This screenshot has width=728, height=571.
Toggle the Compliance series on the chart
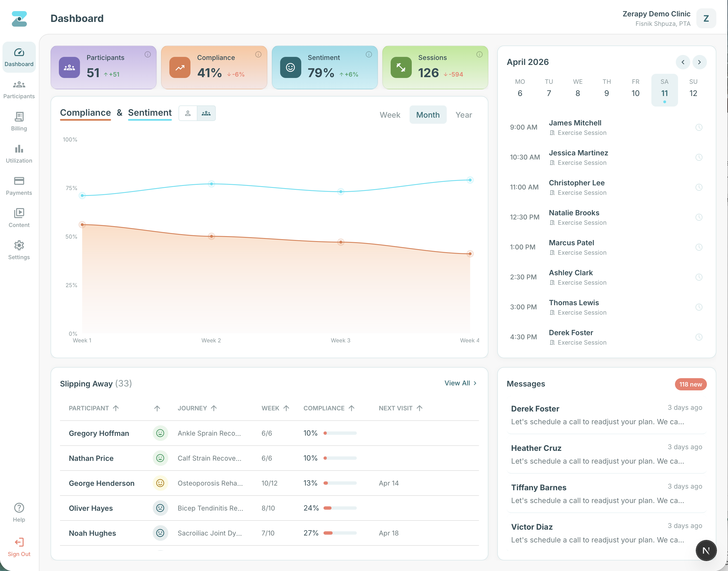click(x=85, y=113)
